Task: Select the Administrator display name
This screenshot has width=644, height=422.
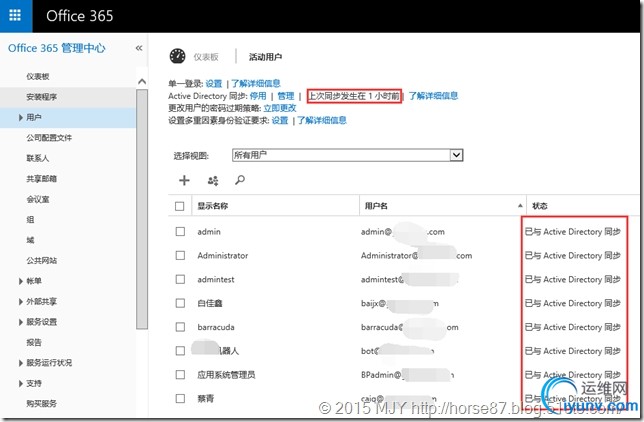Action: 223,256
